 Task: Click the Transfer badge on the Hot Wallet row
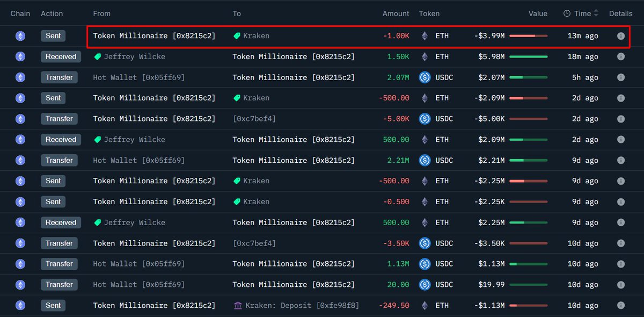click(59, 77)
